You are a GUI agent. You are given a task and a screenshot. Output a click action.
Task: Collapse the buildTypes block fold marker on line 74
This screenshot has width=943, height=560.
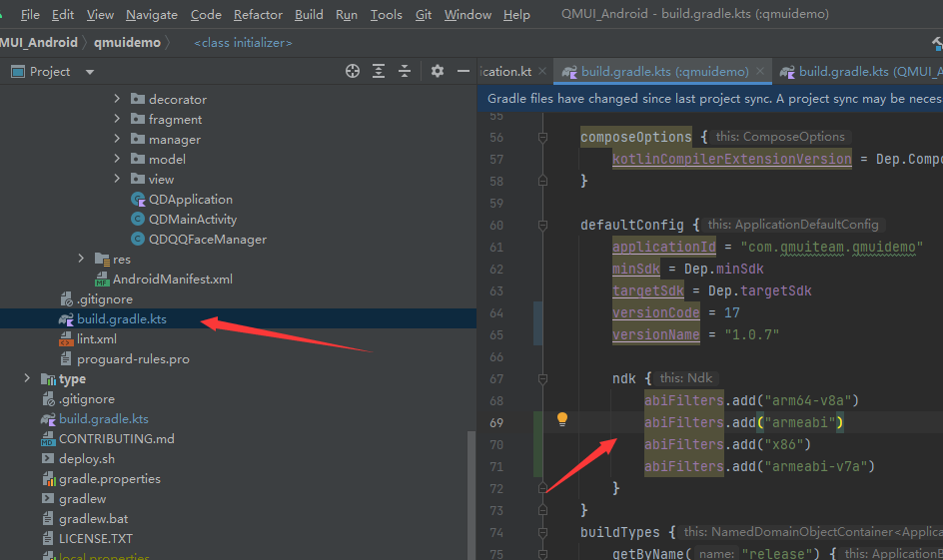tap(542, 533)
